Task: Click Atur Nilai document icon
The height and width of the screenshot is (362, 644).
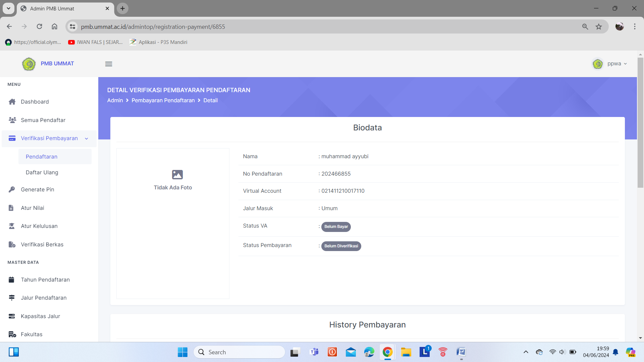Action: pos(11,208)
